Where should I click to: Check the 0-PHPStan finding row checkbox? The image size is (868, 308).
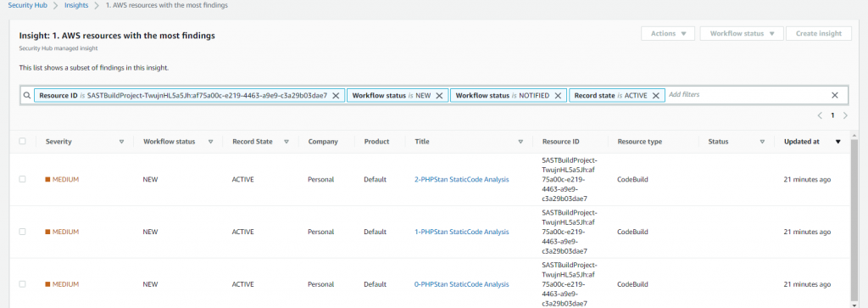click(22, 283)
